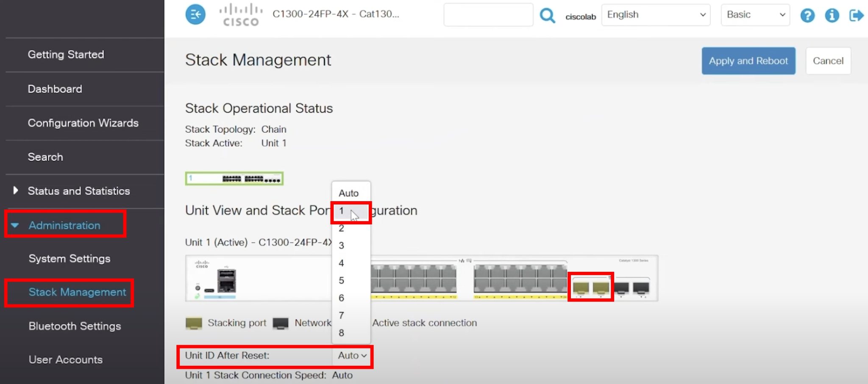868x384 pixels.
Task: Click the Apply and Reboot button
Action: pos(748,61)
